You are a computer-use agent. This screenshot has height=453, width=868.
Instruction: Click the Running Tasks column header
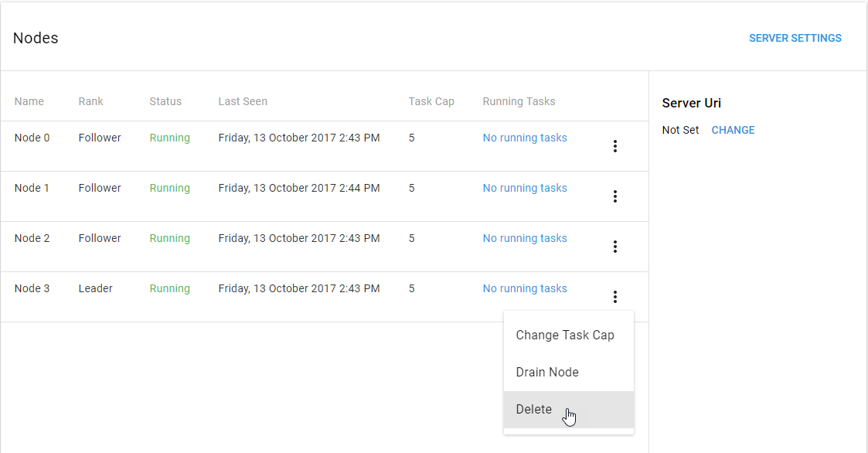pos(519,101)
